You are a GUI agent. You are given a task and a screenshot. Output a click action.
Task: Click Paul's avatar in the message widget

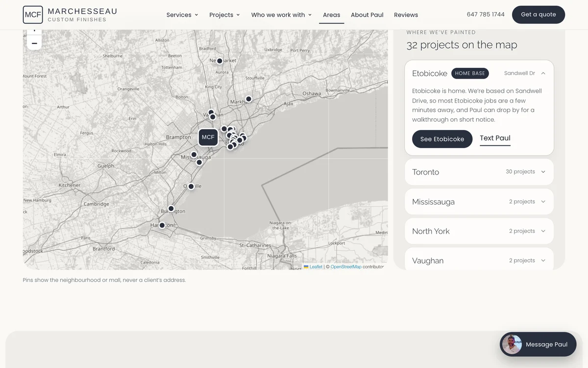pos(512,344)
